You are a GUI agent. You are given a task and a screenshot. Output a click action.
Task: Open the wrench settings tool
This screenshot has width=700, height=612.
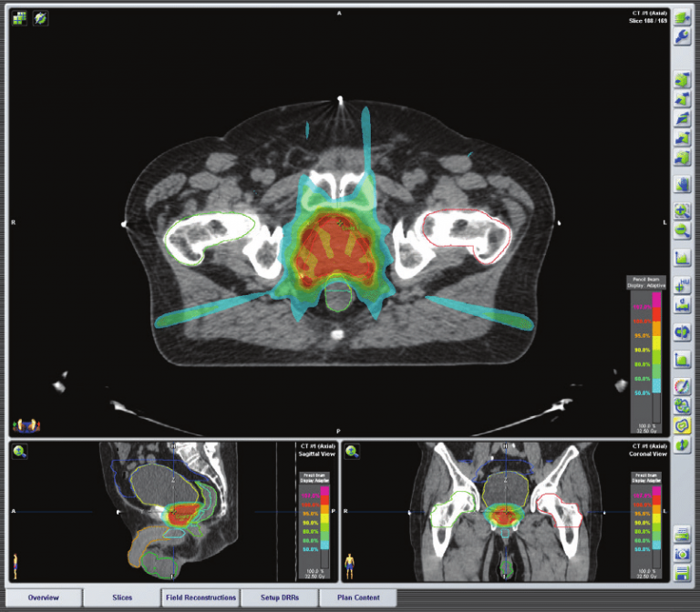click(682, 36)
